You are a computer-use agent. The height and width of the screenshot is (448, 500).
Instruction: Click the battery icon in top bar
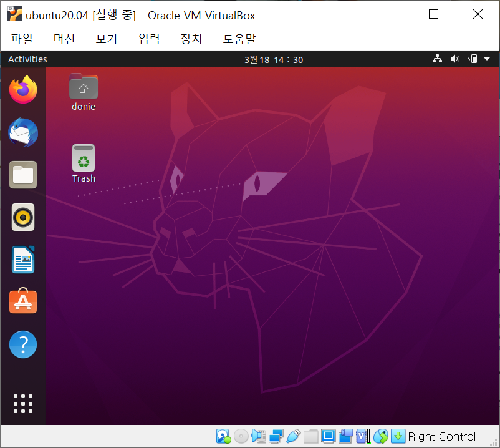473,59
